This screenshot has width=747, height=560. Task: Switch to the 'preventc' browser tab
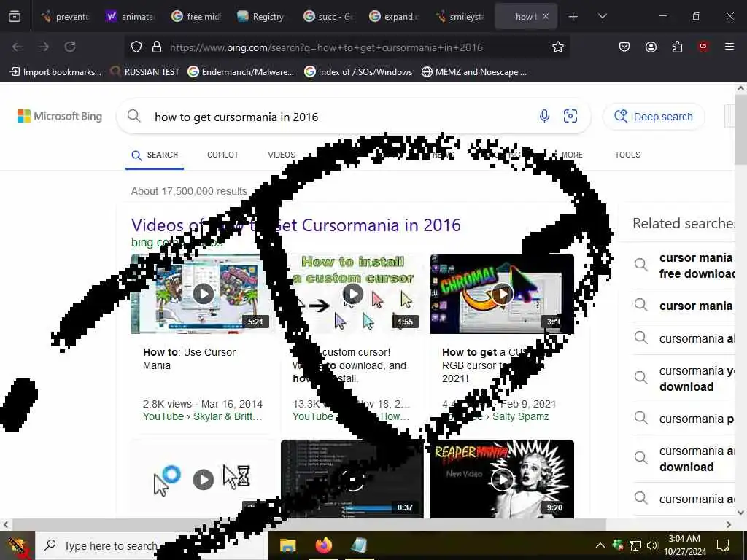click(x=65, y=17)
